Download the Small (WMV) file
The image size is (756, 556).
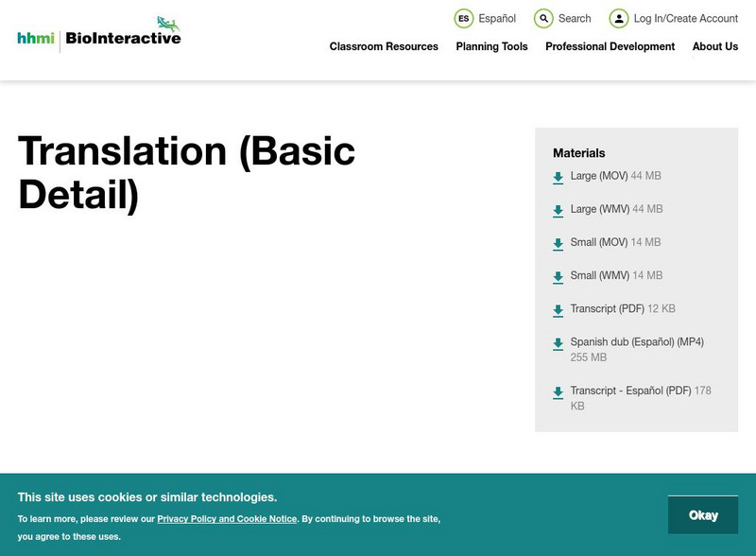599,275
